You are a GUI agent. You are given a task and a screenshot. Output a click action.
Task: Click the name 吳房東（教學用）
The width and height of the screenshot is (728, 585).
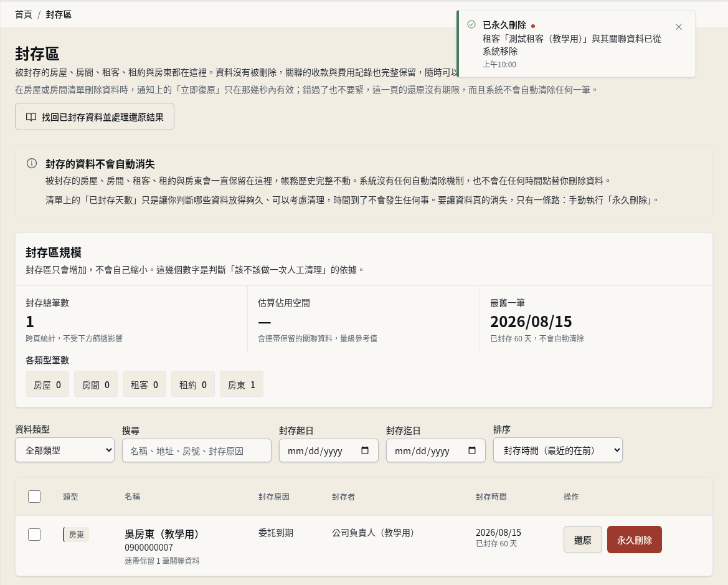tap(162, 534)
